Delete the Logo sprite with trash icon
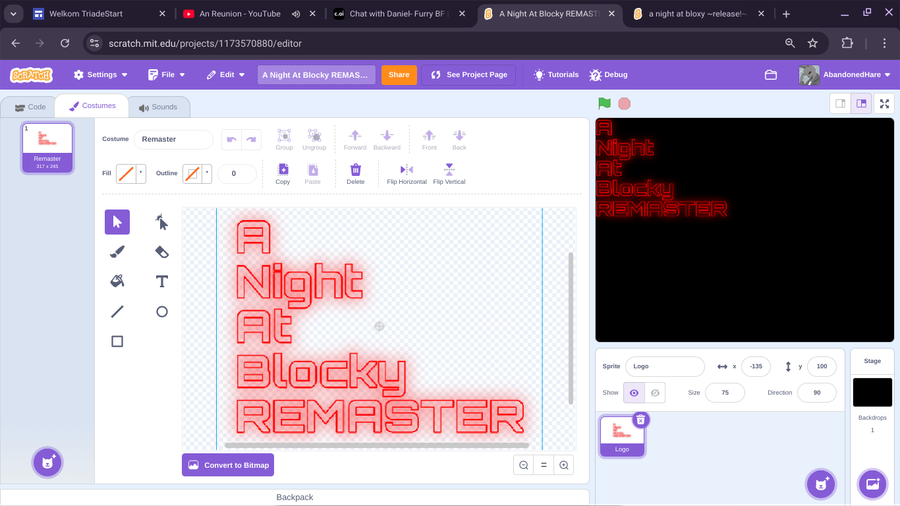Viewport: 900px width, 506px height. [x=641, y=420]
